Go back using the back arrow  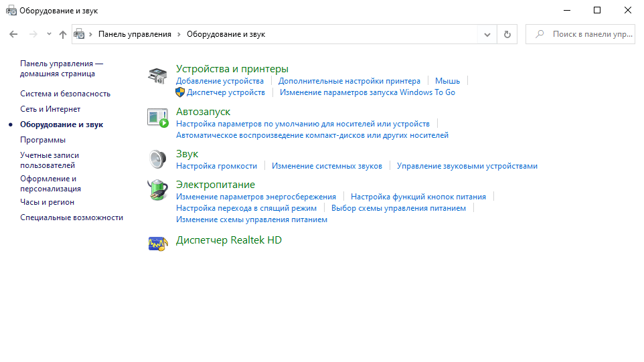coord(14,34)
